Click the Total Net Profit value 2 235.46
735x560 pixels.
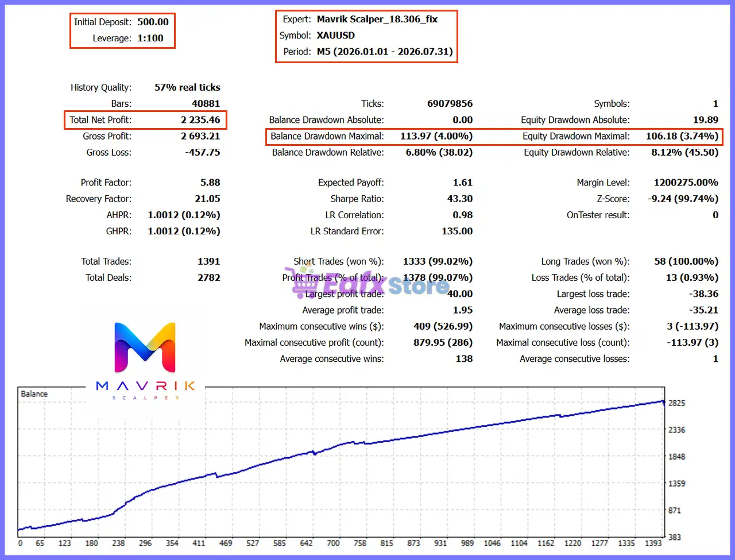click(200, 119)
